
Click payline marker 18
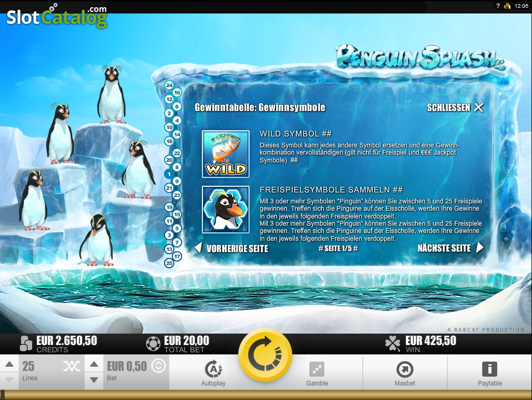point(169,141)
